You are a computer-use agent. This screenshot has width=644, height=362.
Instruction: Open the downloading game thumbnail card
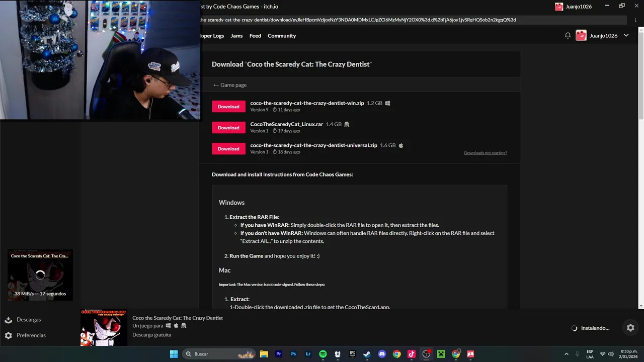[x=40, y=275]
